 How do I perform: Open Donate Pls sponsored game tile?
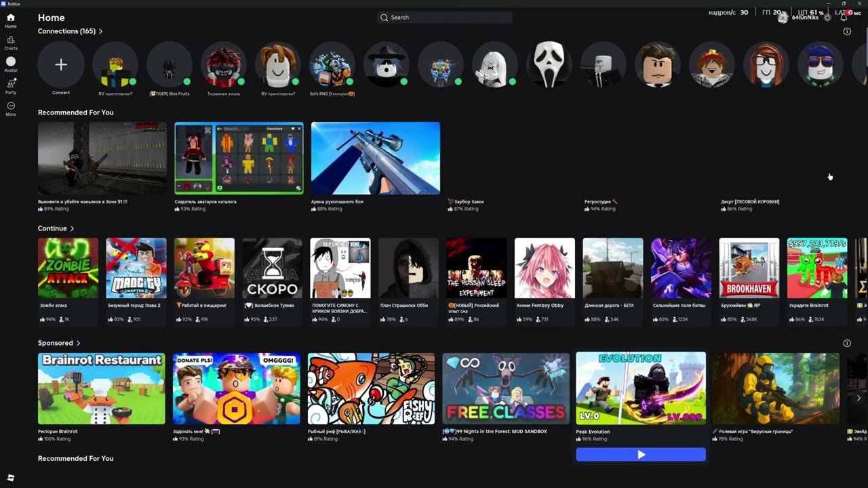(x=236, y=388)
